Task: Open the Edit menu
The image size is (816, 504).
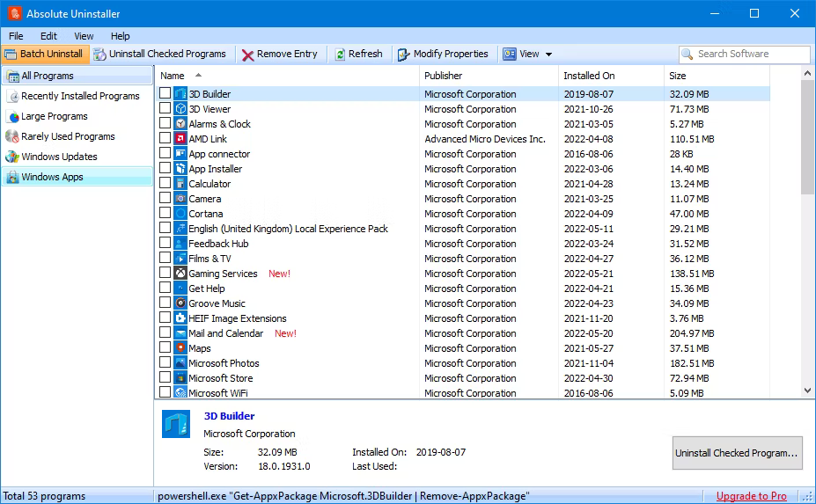Action: 48,36
